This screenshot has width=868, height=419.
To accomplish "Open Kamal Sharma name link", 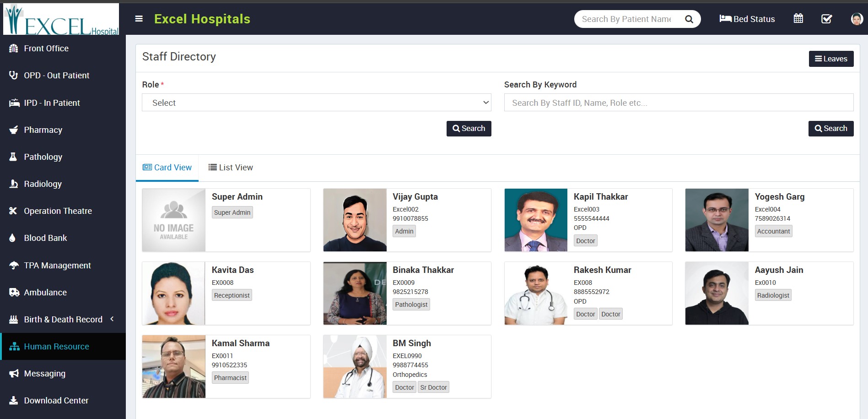I will point(241,343).
